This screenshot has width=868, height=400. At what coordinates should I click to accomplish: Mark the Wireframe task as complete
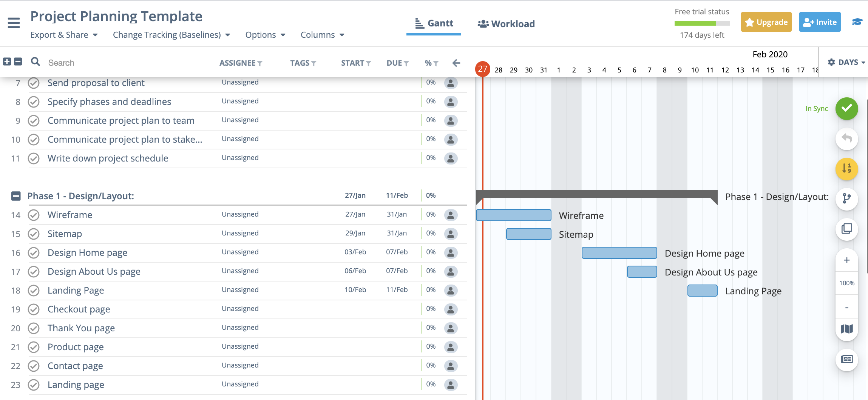coord(34,215)
